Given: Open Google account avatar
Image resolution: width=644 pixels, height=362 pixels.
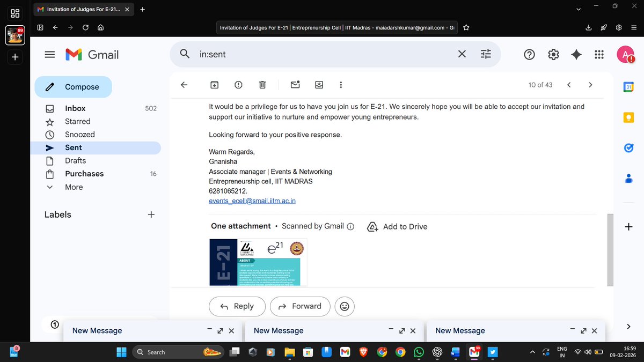Looking at the screenshot, I should (x=626, y=54).
